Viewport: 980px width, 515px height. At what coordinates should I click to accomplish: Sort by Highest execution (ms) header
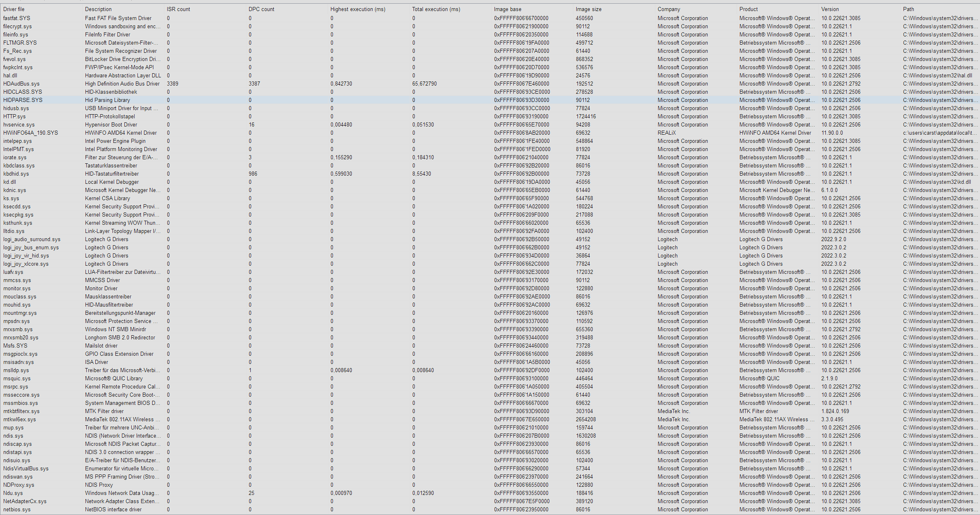pos(357,9)
